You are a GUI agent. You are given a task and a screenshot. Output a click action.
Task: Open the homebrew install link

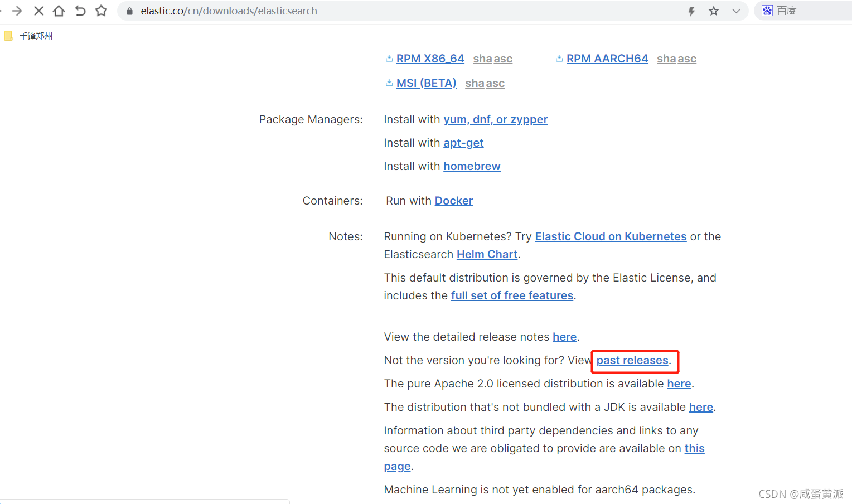(472, 166)
